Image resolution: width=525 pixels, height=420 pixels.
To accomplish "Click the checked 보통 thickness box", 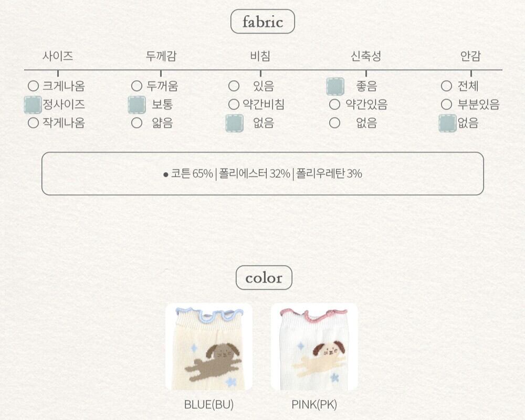I will pyautogui.click(x=136, y=105).
